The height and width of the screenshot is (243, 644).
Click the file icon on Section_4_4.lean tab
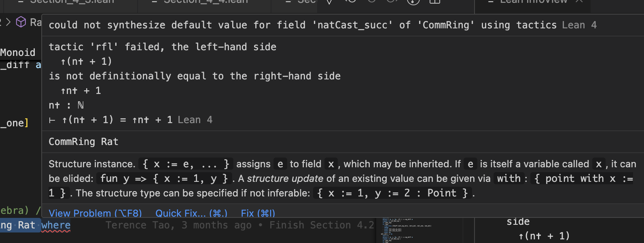pos(155,1)
